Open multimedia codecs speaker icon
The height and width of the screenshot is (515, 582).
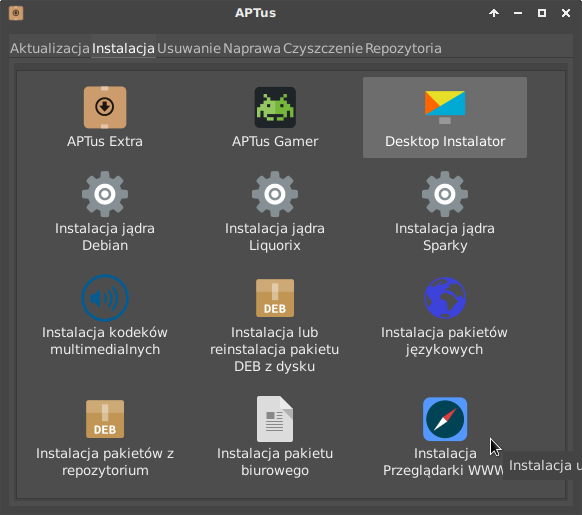[x=105, y=298]
